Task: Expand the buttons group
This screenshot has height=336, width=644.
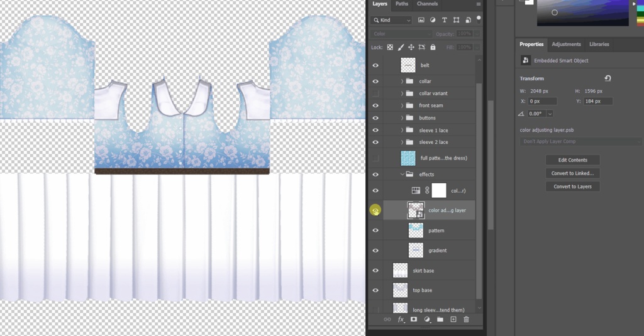Action: pos(402,117)
